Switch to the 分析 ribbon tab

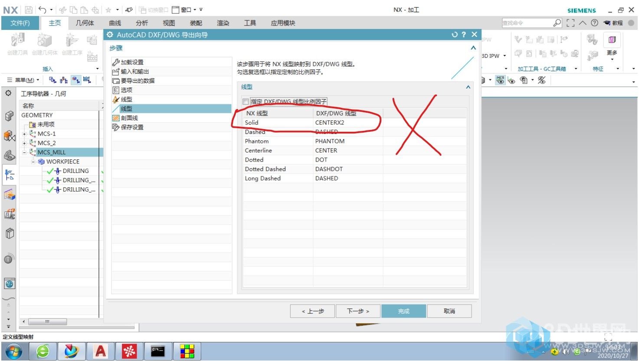tap(142, 23)
